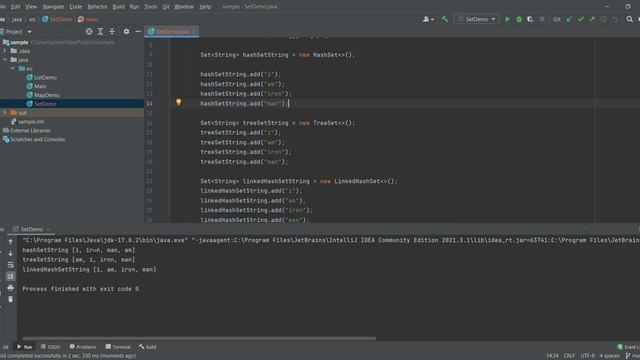Click the Stop process square icon
The width and height of the screenshot is (640, 360).
pos(542,19)
